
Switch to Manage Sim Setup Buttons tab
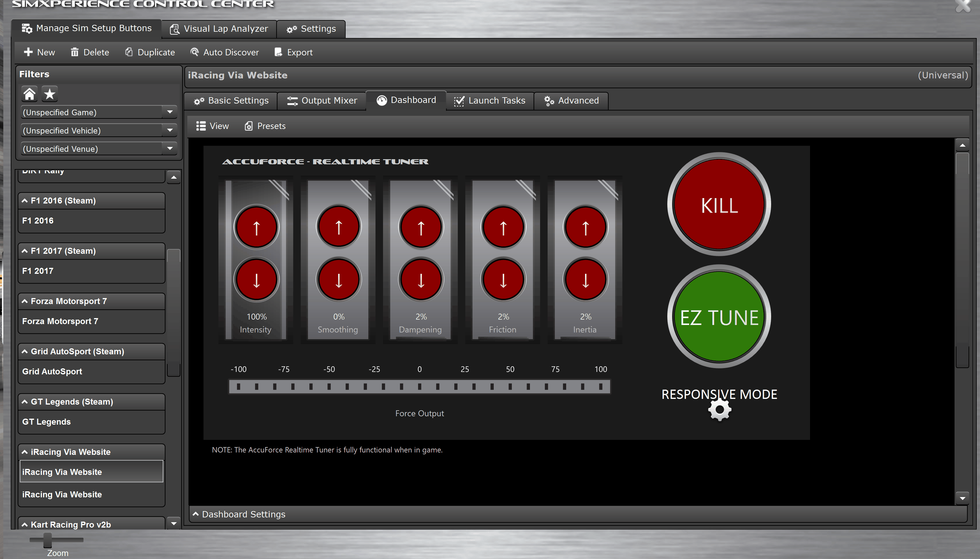(87, 28)
